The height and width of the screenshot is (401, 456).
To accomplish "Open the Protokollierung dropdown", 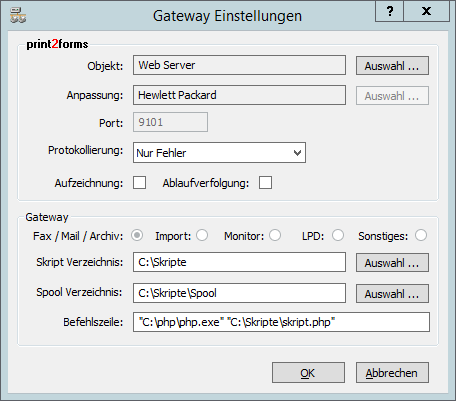I will click(219, 153).
